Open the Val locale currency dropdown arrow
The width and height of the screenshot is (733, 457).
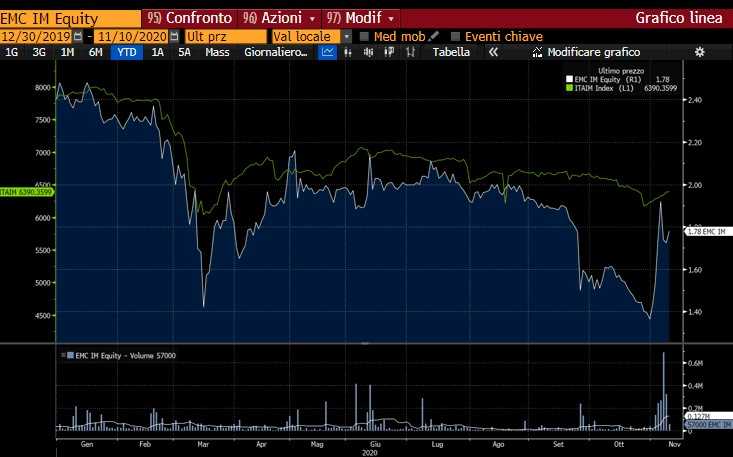click(x=347, y=36)
